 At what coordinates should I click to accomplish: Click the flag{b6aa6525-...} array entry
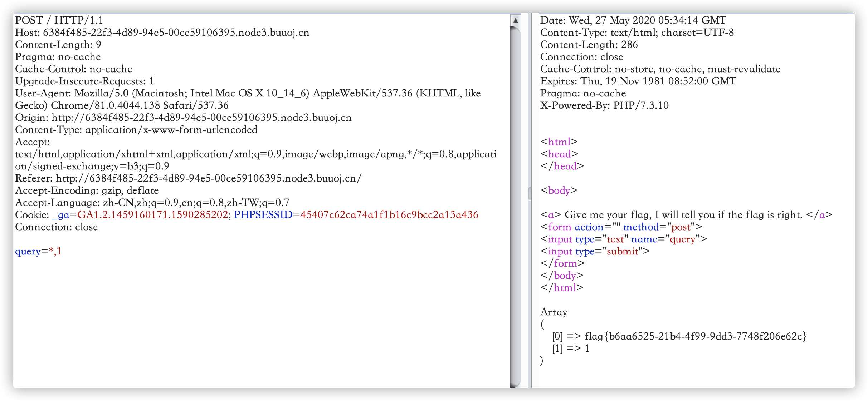pos(679,336)
